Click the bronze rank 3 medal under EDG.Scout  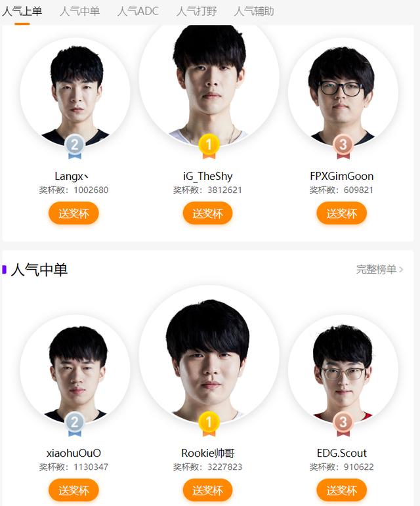(x=343, y=424)
